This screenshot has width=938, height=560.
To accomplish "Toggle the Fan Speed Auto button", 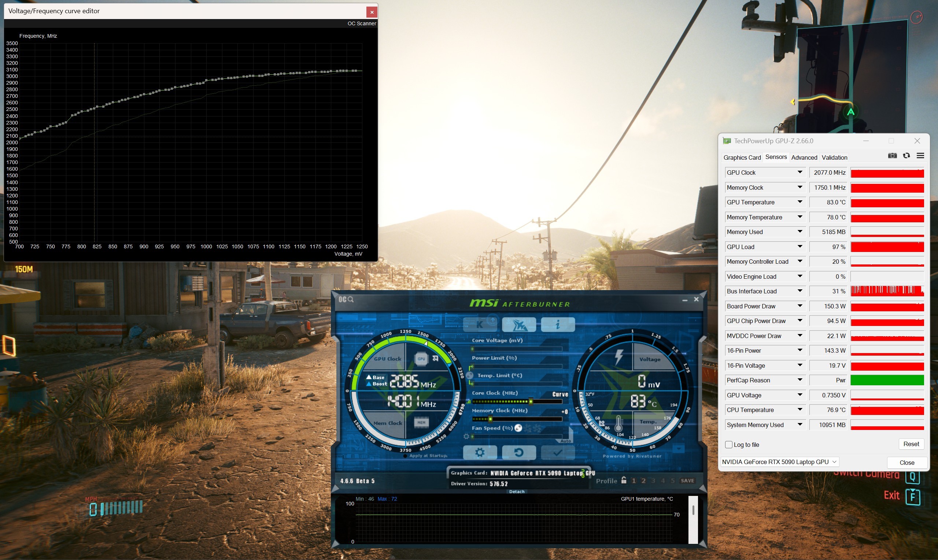I will point(565,441).
